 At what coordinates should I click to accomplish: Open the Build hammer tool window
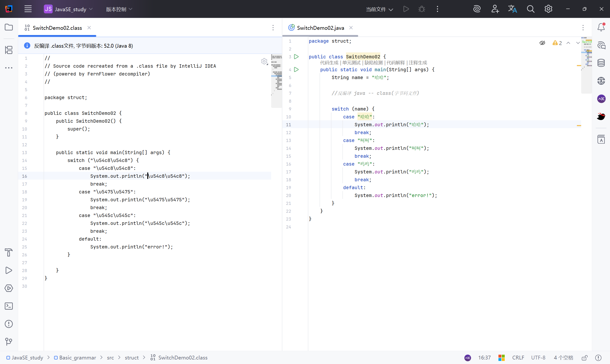pyautogui.click(x=9, y=253)
